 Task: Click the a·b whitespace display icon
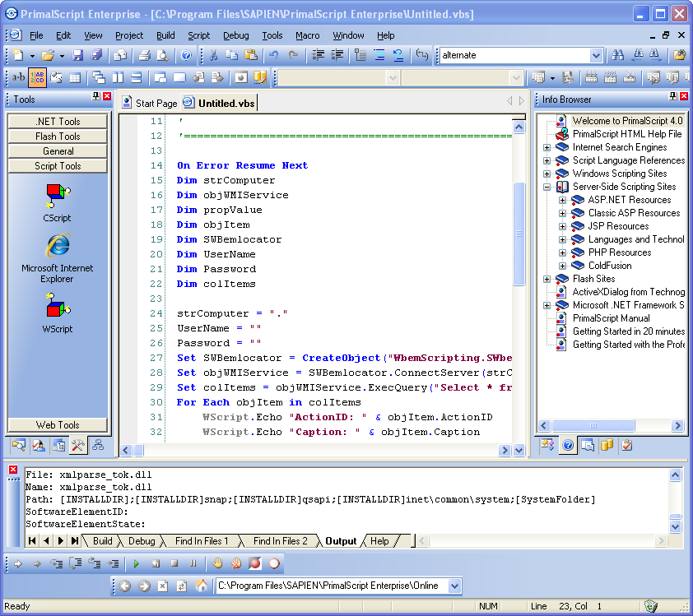[x=18, y=77]
